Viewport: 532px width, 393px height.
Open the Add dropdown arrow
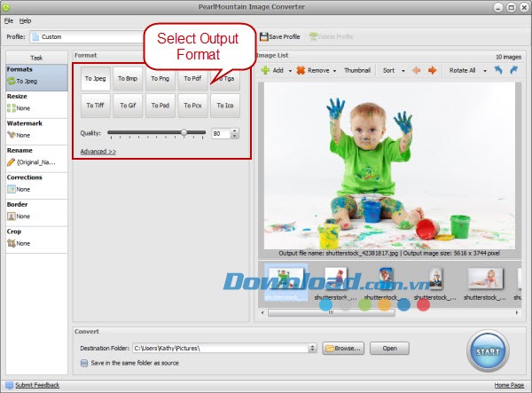[290, 71]
